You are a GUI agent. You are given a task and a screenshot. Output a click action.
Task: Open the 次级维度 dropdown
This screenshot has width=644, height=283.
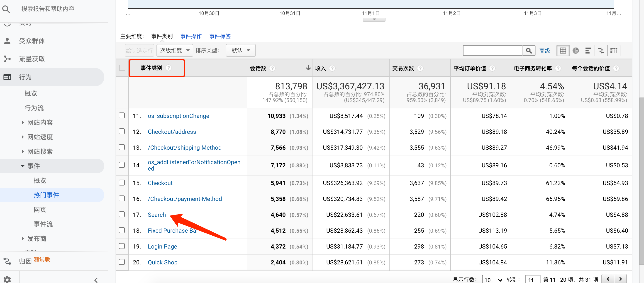coord(175,51)
